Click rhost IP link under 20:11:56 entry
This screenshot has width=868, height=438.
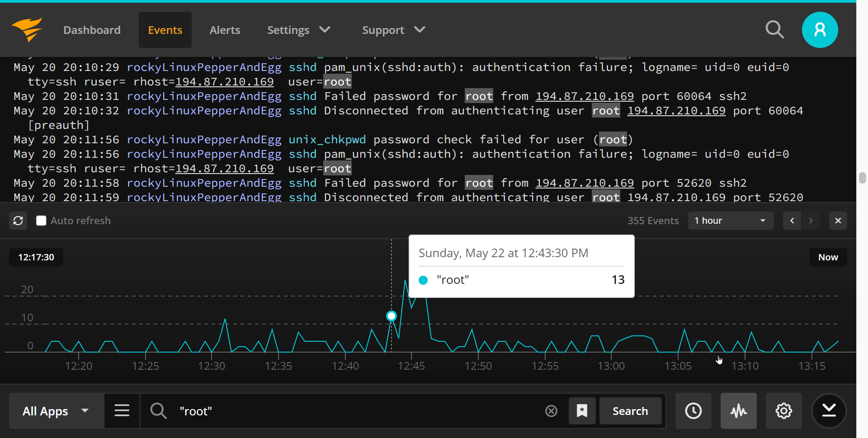tap(225, 169)
